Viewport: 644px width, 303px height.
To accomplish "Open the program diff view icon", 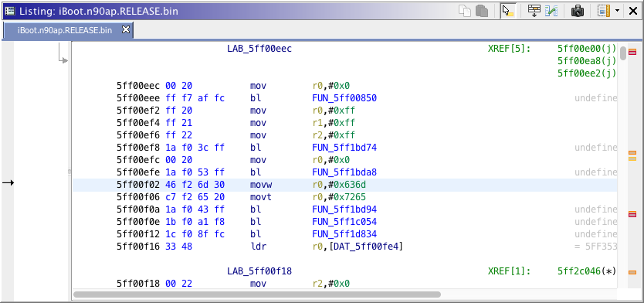I will click(551, 11).
